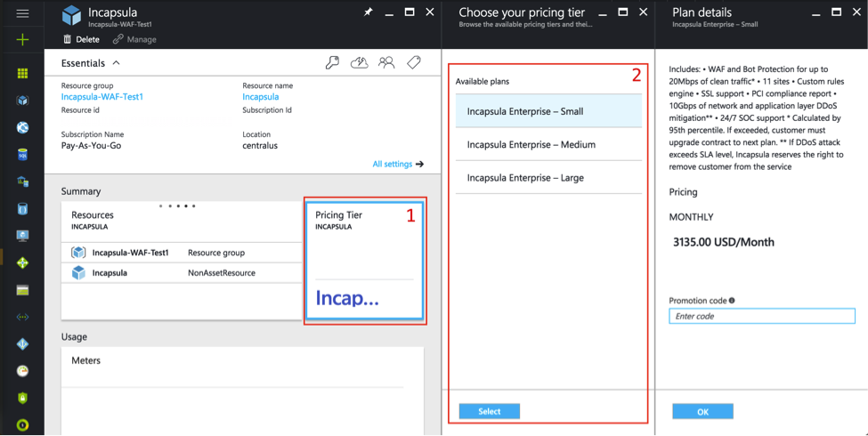The image size is (868, 436).
Task: Click the OK button in Plan details
Action: click(703, 411)
